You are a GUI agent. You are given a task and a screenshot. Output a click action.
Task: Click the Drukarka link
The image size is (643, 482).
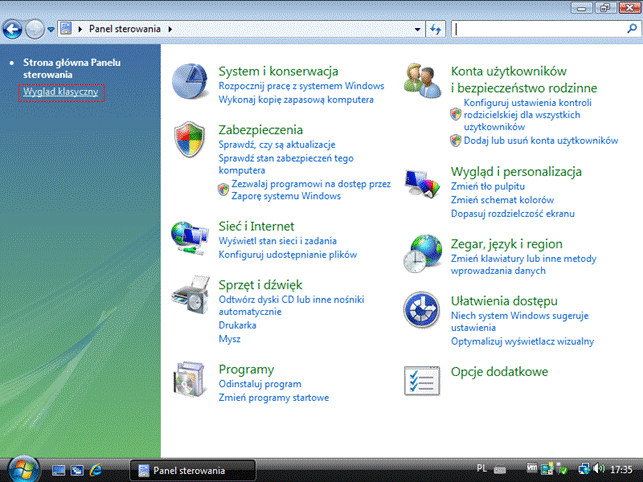(x=237, y=325)
